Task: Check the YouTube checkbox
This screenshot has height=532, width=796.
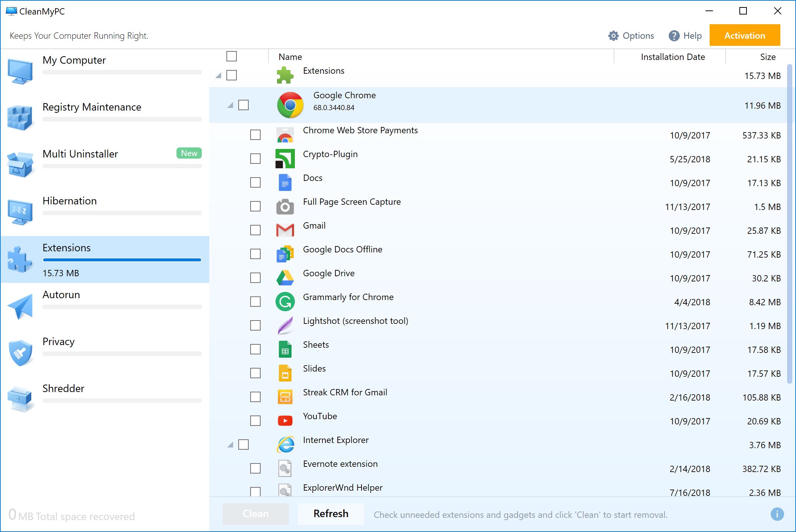Action: pyautogui.click(x=255, y=421)
